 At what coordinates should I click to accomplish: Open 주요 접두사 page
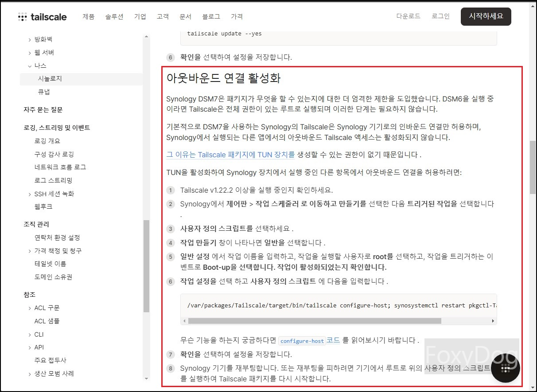tap(50, 361)
